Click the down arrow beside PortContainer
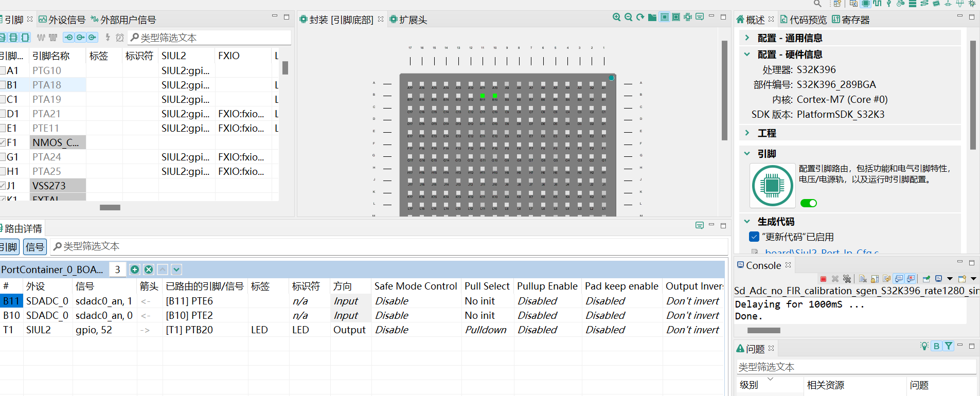Viewport: 980px width, 396px height. tap(176, 269)
